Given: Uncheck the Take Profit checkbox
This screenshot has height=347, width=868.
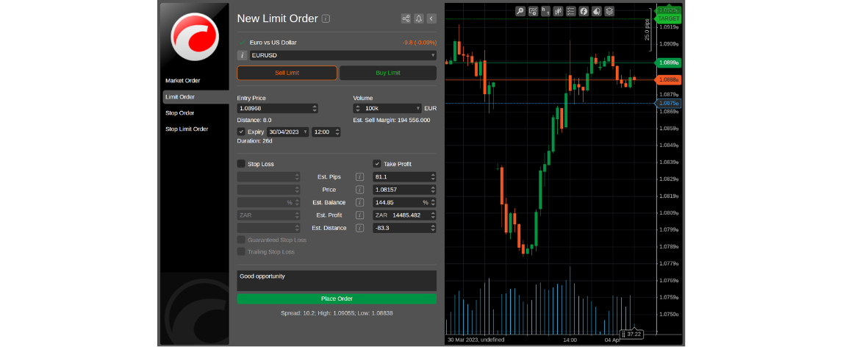Looking at the screenshot, I should 377,164.
